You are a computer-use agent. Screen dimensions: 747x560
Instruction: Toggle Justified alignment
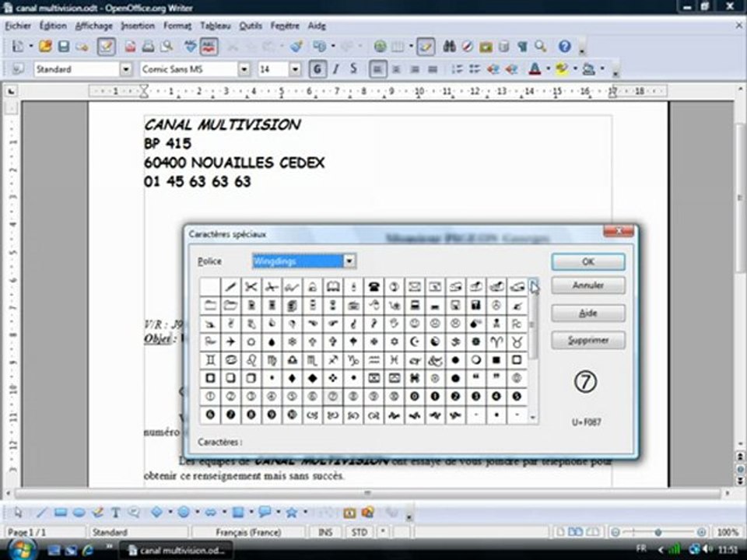click(433, 69)
